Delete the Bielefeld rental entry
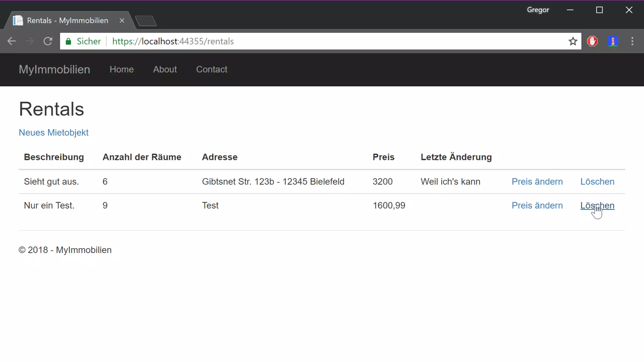644x362 pixels. coord(597,182)
